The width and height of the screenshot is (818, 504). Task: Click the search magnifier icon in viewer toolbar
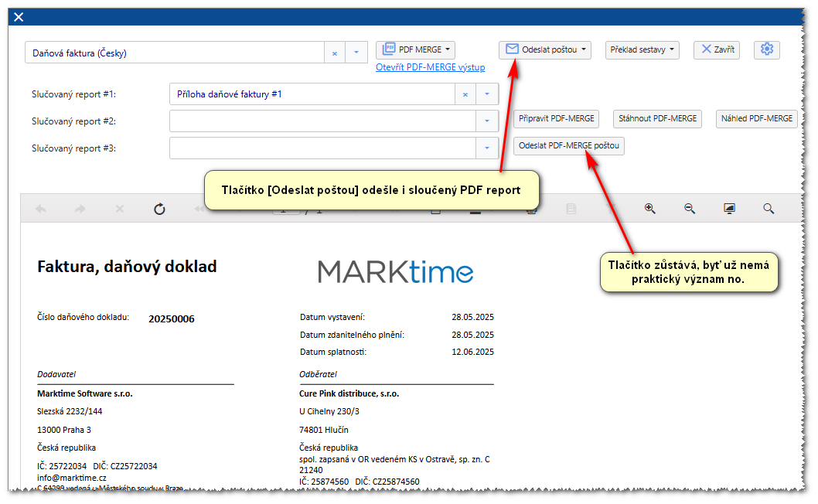(769, 209)
